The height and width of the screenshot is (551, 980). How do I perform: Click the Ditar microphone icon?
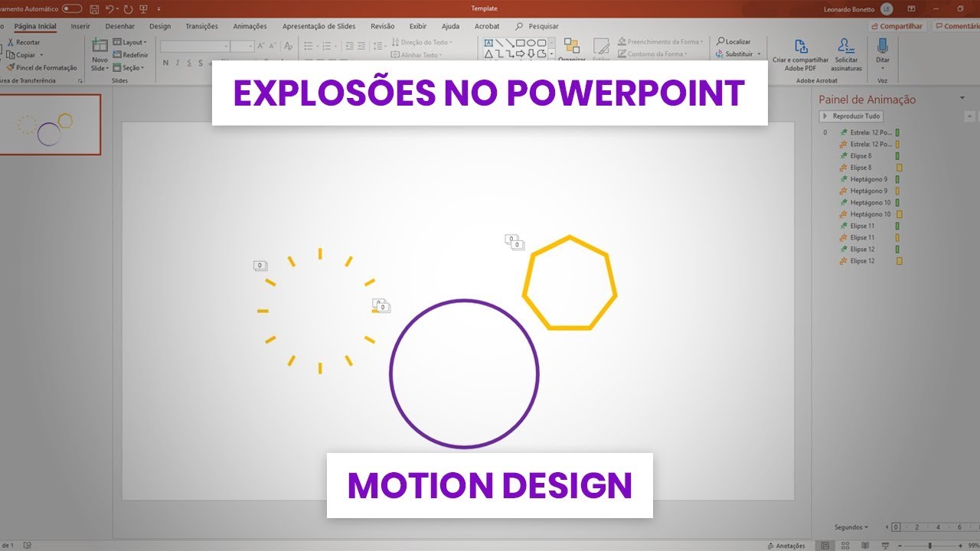coord(883,46)
